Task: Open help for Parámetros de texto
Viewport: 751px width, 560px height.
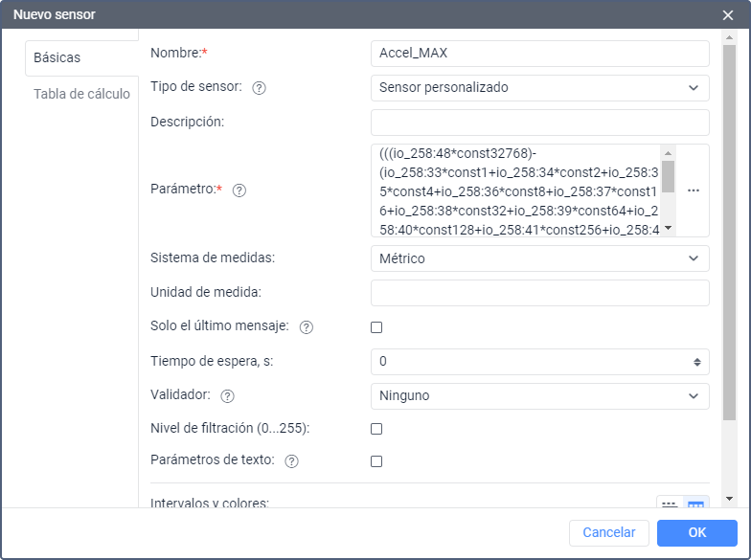Action: tap(292, 461)
